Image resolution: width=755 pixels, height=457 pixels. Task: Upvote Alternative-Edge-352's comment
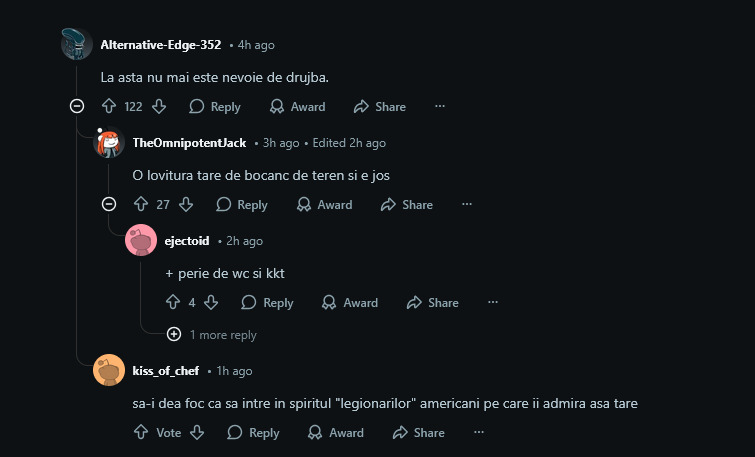coord(110,106)
